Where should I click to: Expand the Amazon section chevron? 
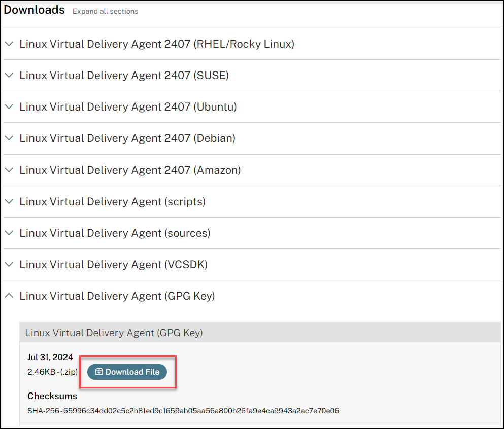(x=9, y=170)
